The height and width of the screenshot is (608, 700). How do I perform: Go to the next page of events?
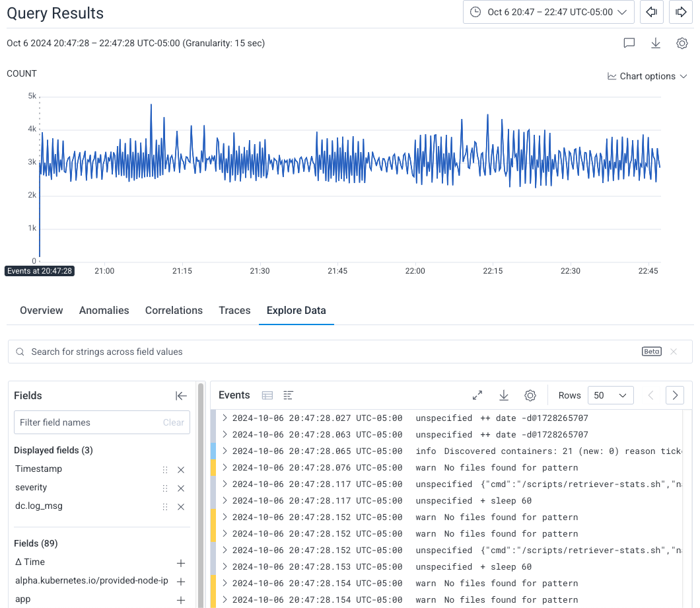674,395
